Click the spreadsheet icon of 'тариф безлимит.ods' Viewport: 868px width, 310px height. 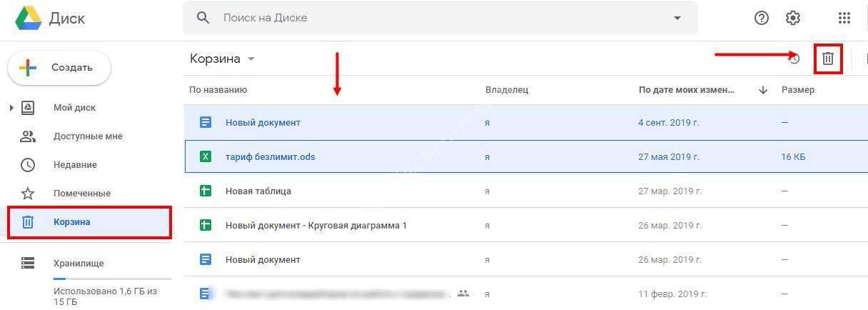(206, 156)
